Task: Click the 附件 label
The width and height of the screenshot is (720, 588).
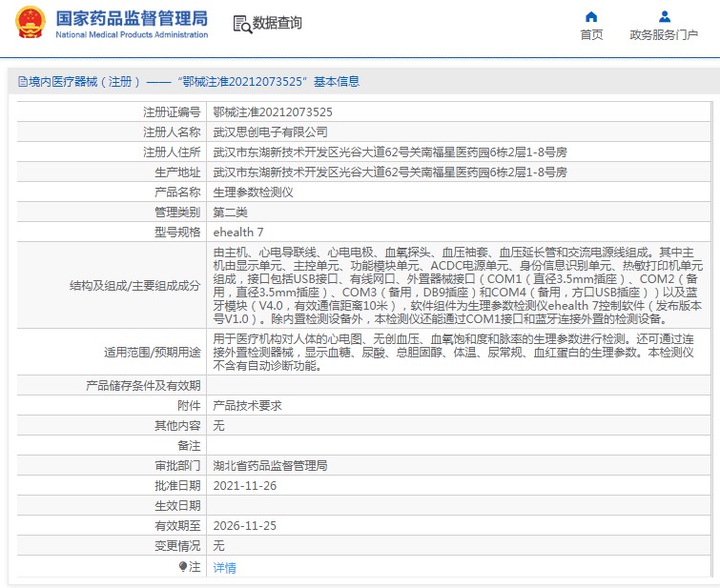Action: tap(189, 405)
